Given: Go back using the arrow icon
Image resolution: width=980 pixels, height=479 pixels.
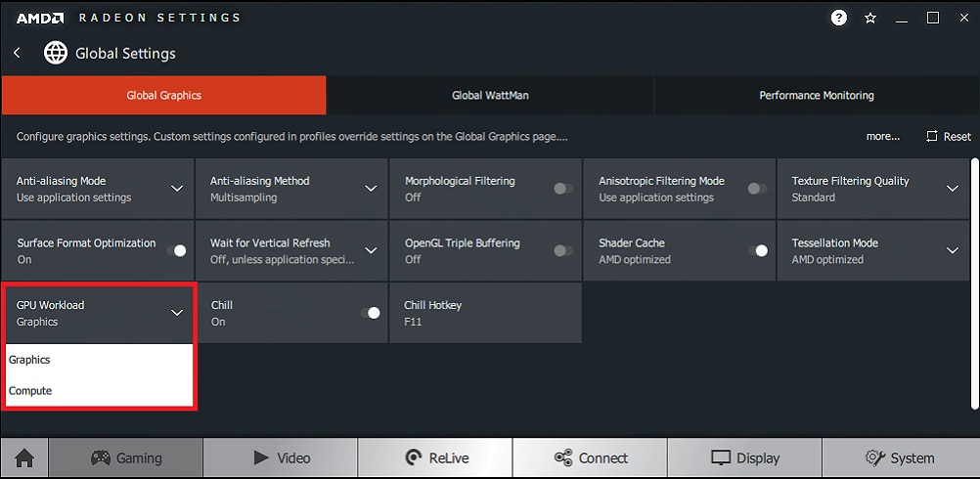Looking at the screenshot, I should click(x=18, y=53).
